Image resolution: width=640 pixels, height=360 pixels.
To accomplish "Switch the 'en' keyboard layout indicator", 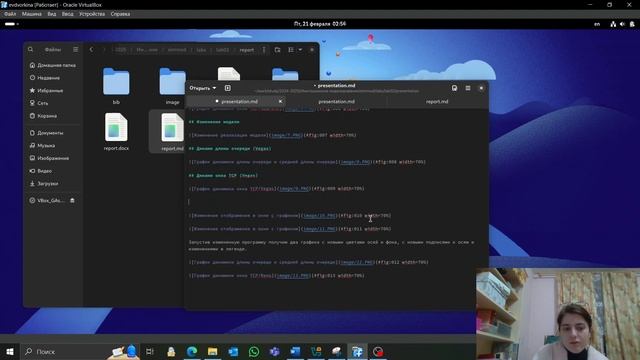I will 597,24.
